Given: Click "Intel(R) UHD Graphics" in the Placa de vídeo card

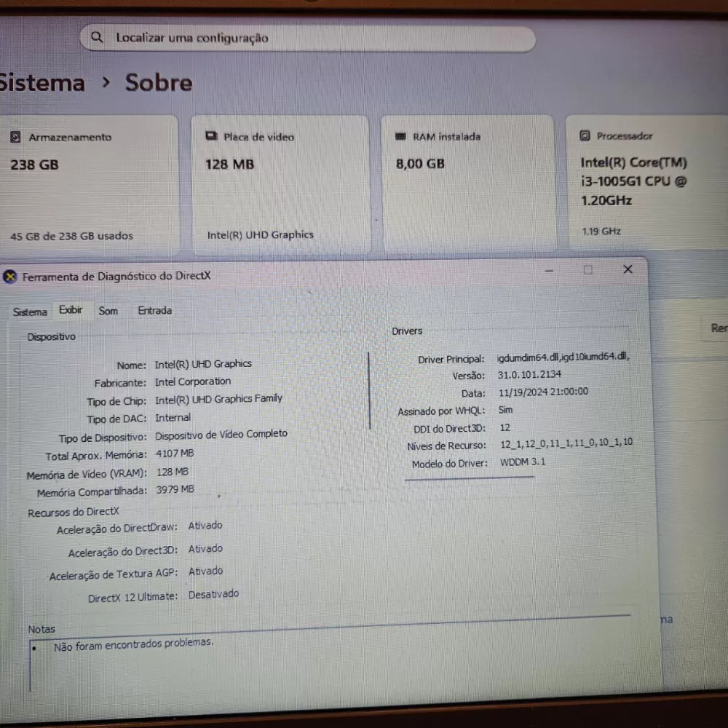Looking at the screenshot, I should (260, 235).
